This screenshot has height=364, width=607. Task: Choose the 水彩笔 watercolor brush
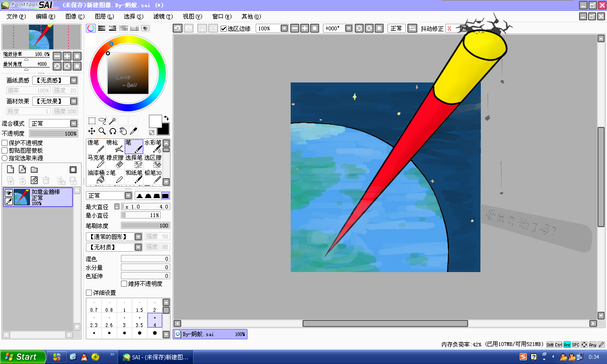[x=153, y=146]
